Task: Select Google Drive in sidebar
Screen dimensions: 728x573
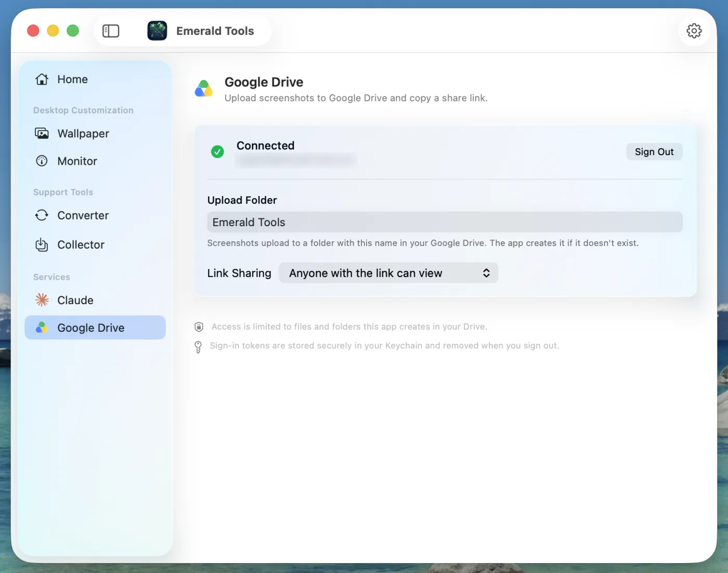Action: [x=95, y=328]
